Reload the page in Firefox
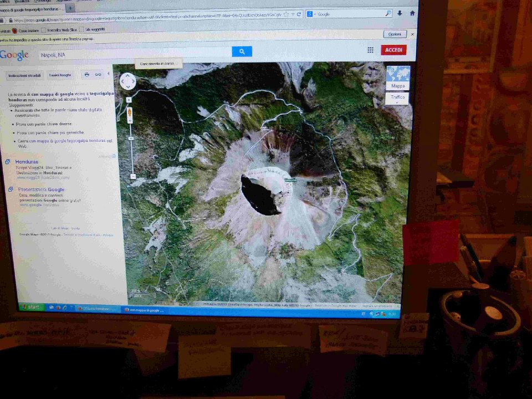 point(299,14)
